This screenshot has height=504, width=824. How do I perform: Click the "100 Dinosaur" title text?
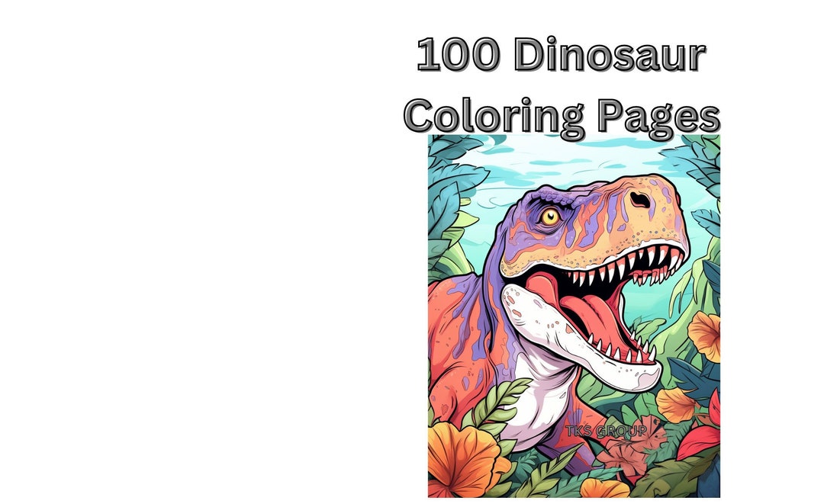click(562, 55)
